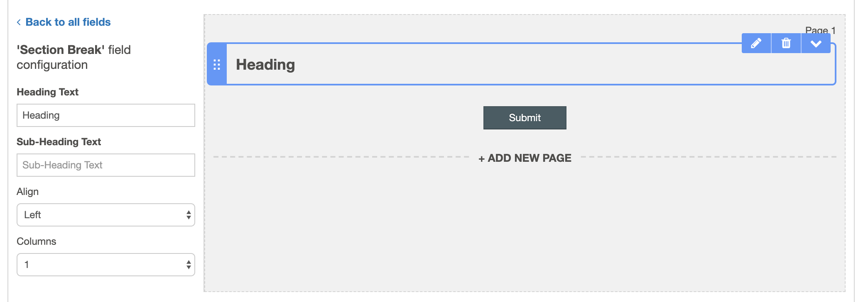Click the 'Section Break' field configuration title

tap(74, 57)
